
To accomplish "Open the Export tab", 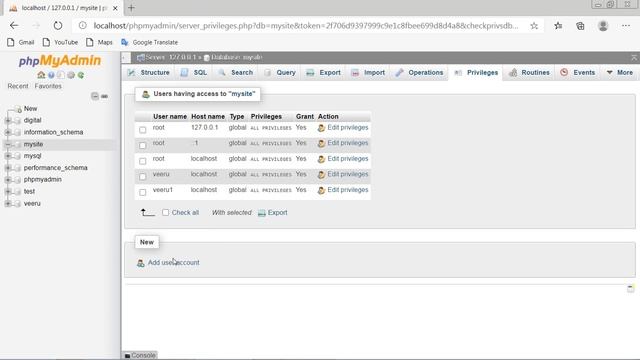I will coord(324,73).
